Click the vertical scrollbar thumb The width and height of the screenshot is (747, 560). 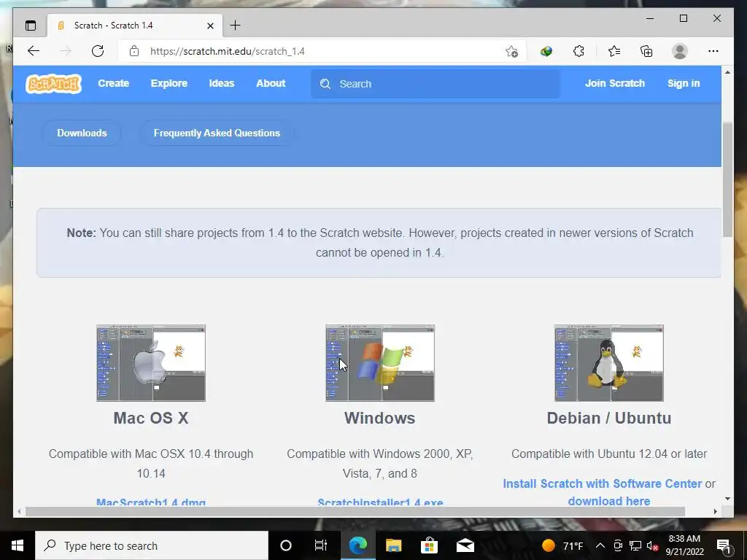click(727, 179)
